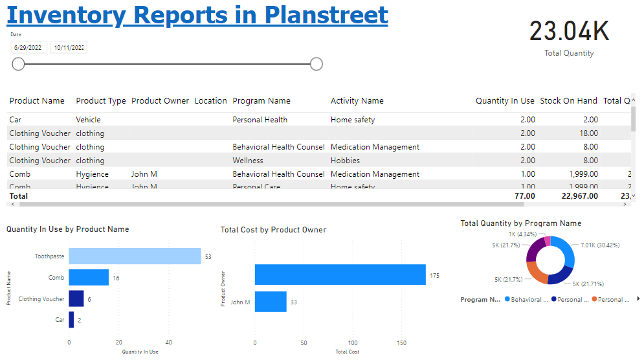
Task: Expand legend with the right arrow
Action: (x=638, y=298)
